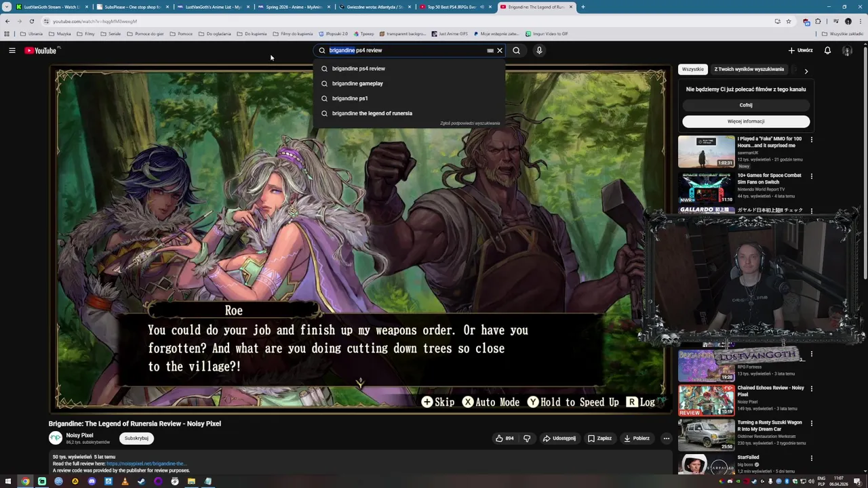Open the Utwórz create menu
Screen dimensions: 868x488
click(x=800, y=50)
